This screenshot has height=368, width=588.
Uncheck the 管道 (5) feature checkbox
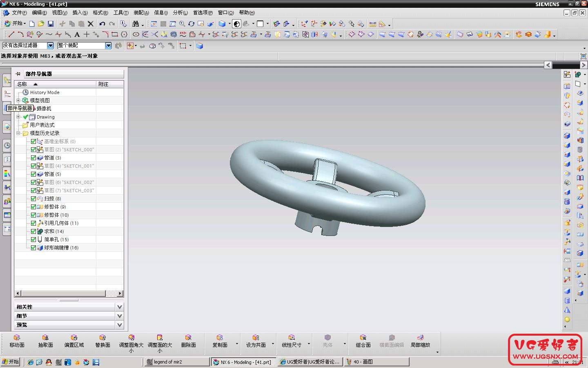pos(33,174)
